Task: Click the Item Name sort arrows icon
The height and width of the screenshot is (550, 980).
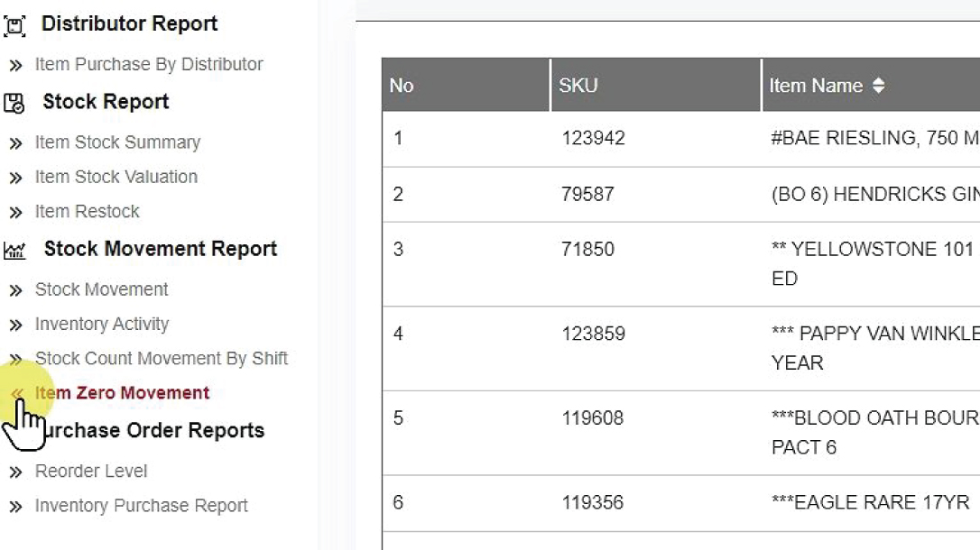Action: tap(878, 86)
